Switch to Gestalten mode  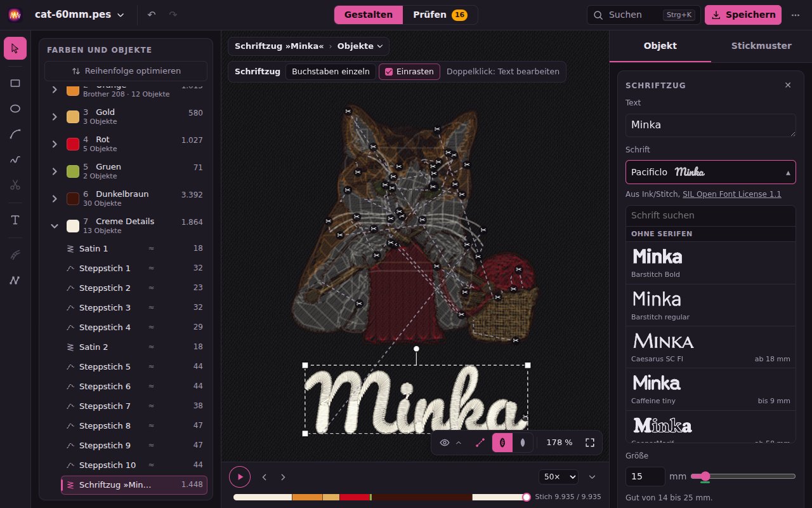tap(369, 15)
